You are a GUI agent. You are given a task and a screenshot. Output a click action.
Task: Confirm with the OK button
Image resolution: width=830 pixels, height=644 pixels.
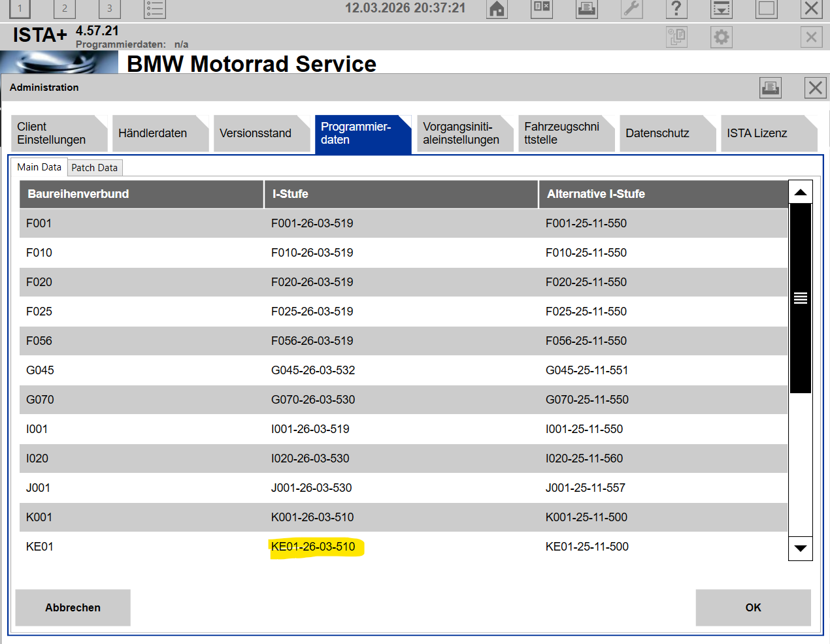[x=753, y=607]
